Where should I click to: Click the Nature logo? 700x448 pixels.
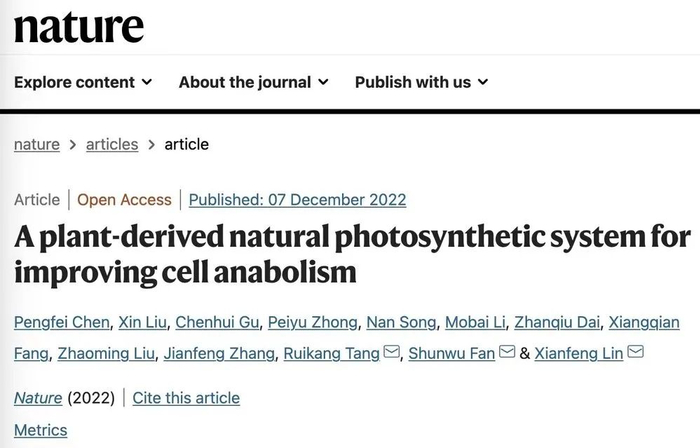pyautogui.click(x=79, y=27)
